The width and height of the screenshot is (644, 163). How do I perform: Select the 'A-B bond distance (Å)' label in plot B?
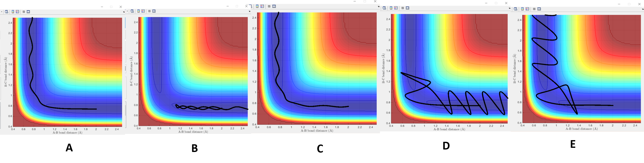coord(193,132)
